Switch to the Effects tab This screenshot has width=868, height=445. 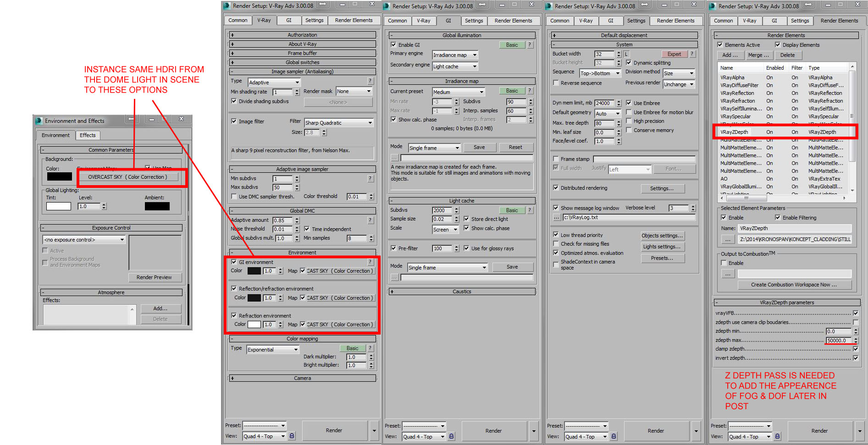point(88,135)
